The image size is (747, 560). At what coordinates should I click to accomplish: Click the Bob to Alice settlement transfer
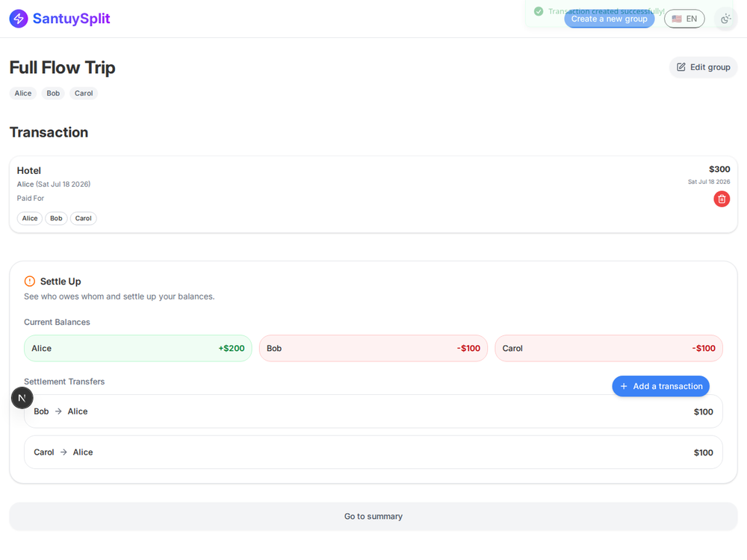click(x=373, y=411)
